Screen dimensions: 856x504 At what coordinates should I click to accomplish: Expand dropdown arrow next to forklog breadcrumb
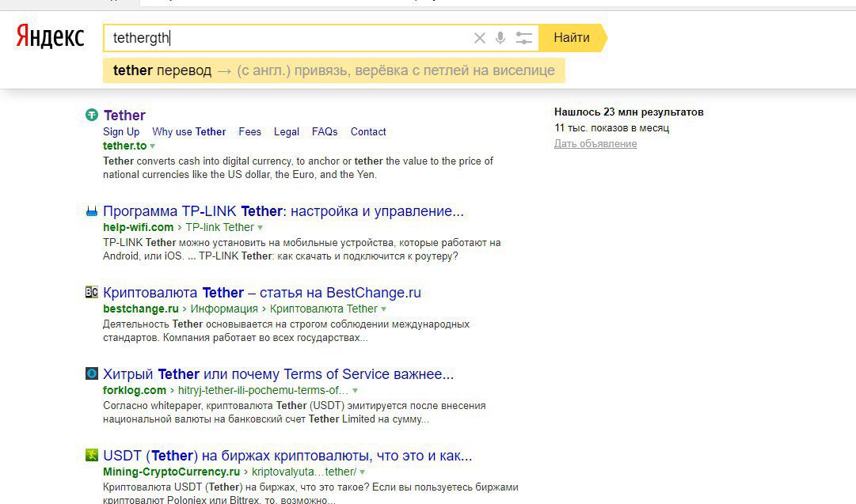pos(355,391)
